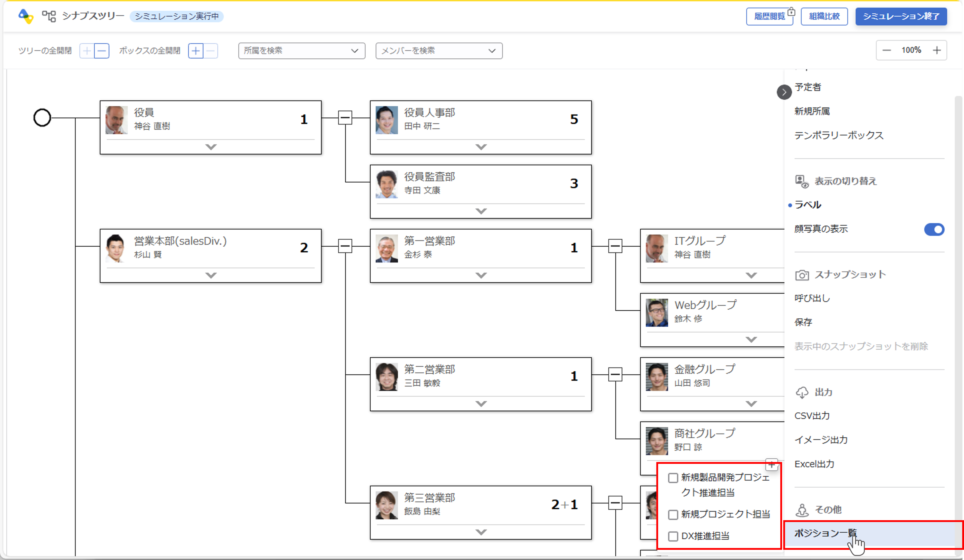
Task: Check the 新規プロジェクト担当 checkbox
Action: click(673, 515)
